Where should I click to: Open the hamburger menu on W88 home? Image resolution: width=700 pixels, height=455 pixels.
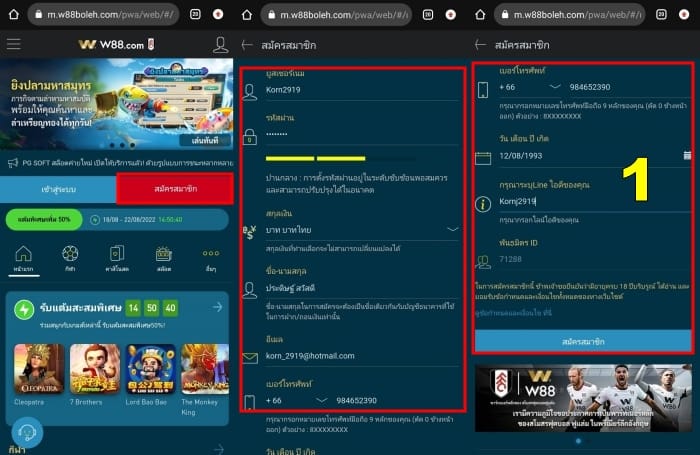click(x=13, y=44)
